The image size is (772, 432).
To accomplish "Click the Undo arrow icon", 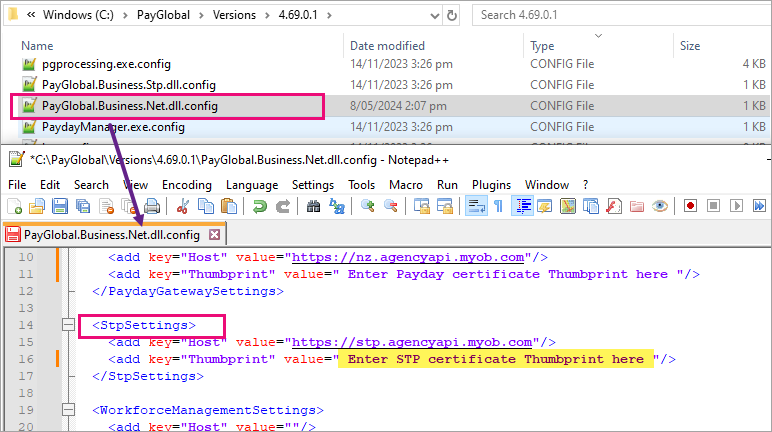I will (x=260, y=206).
